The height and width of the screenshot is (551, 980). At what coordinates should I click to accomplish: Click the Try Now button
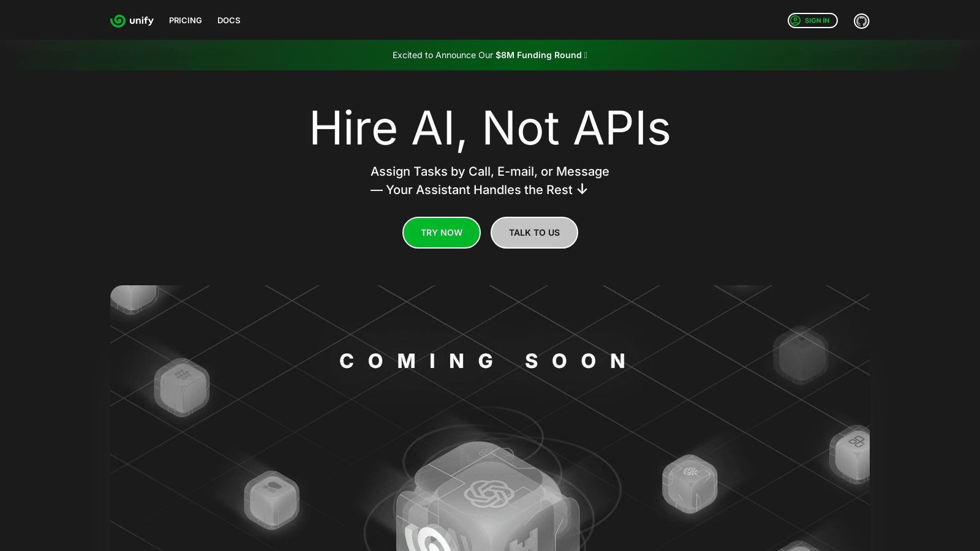pyautogui.click(x=442, y=233)
